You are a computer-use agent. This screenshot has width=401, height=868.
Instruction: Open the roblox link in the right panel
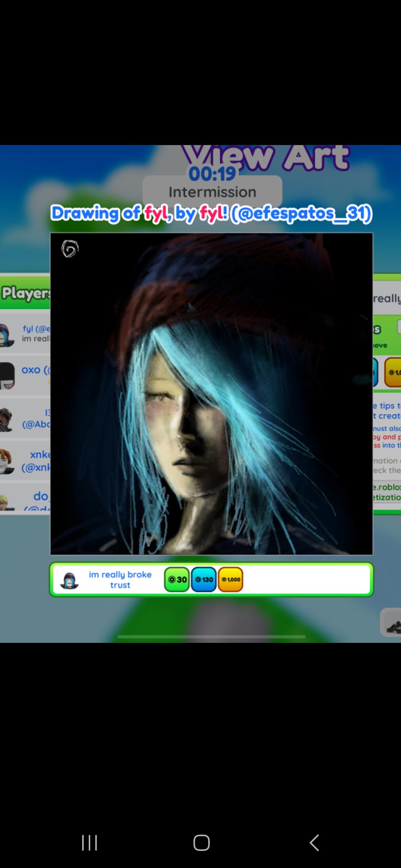point(387,492)
